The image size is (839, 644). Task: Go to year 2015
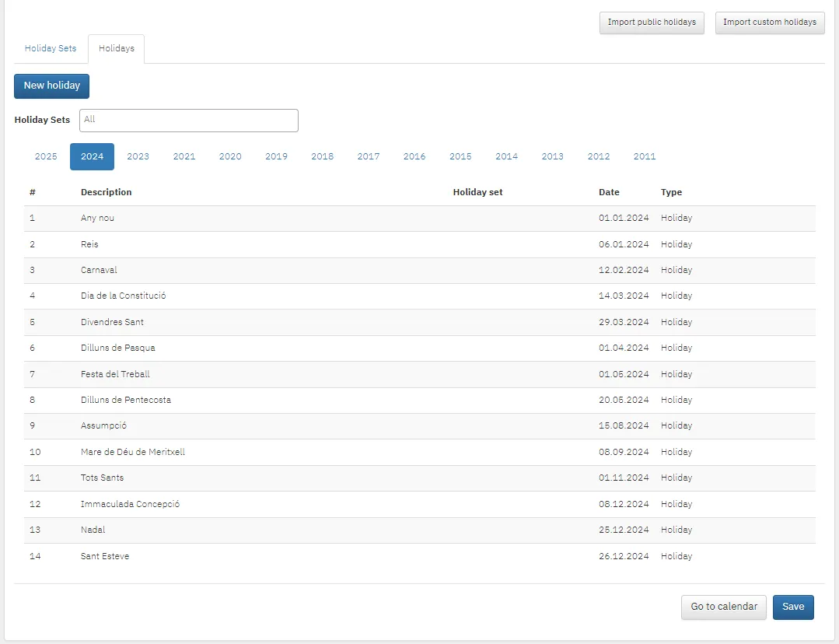point(460,156)
